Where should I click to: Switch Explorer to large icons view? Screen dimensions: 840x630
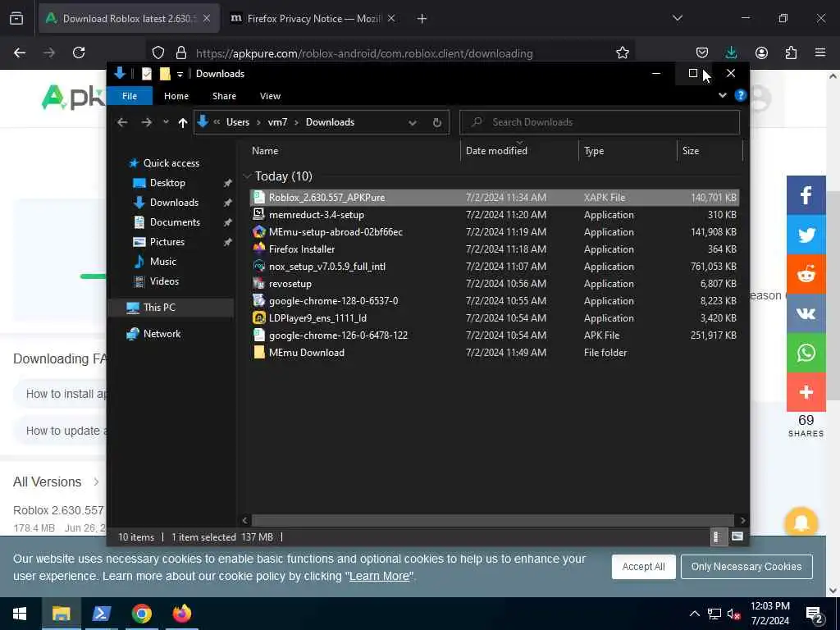coord(737,536)
